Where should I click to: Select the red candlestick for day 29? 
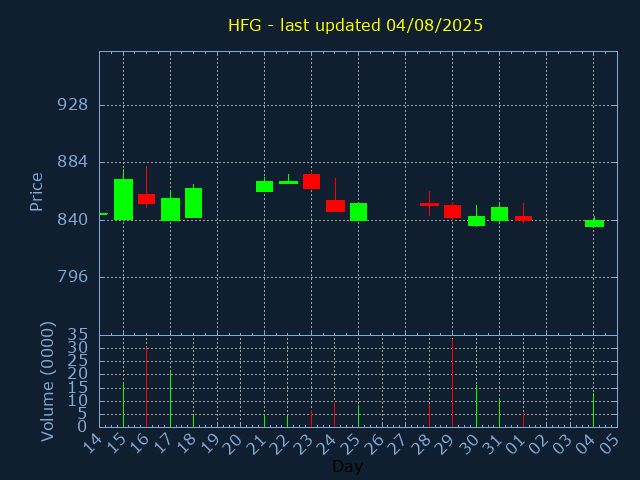tap(452, 211)
